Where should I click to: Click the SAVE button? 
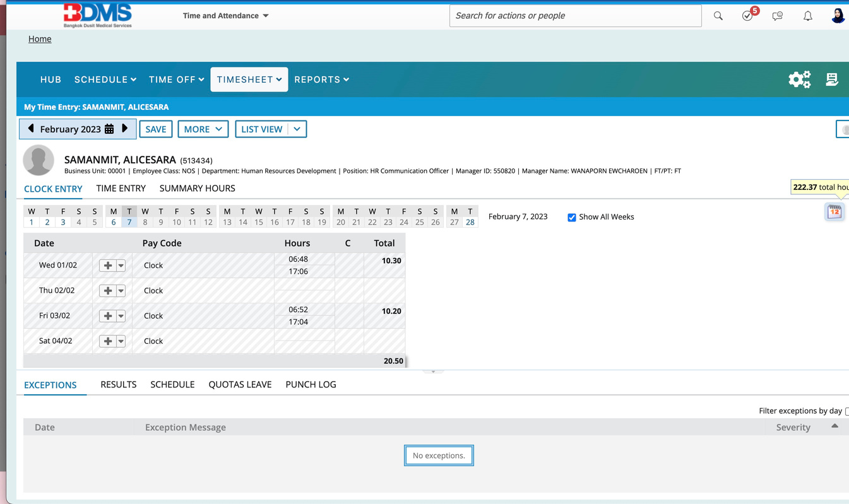pyautogui.click(x=155, y=129)
